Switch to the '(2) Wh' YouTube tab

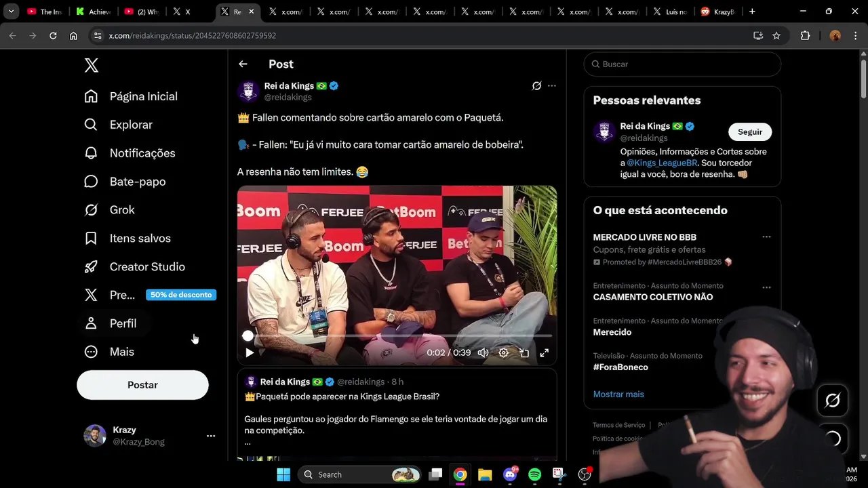pyautogui.click(x=142, y=12)
